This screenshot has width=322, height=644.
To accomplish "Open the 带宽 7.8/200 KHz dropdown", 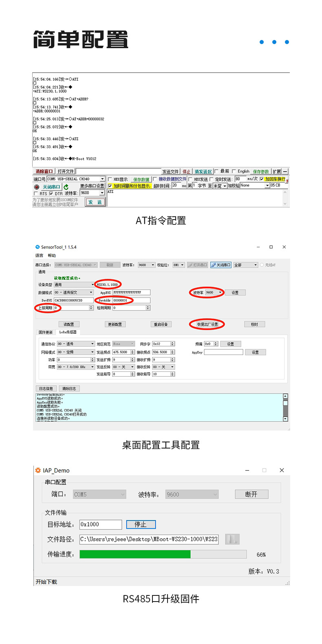I will pyautogui.click(x=76, y=367).
